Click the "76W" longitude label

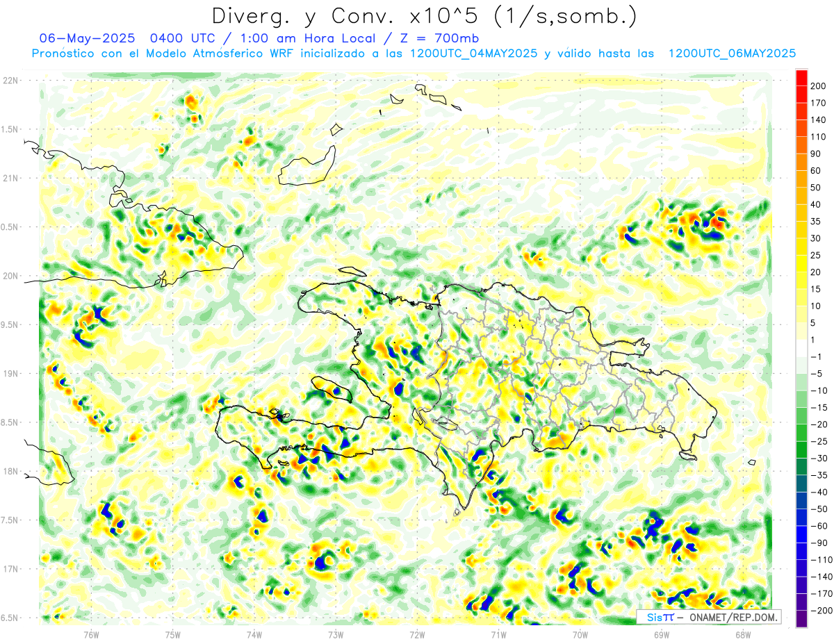91,634
